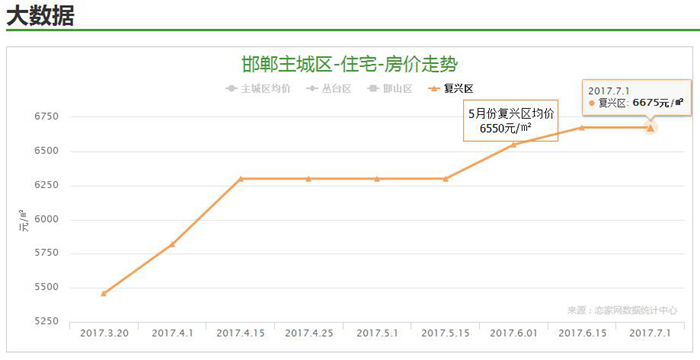
Task: Select the 2017.6.15 triangle data marker
Action: point(582,127)
